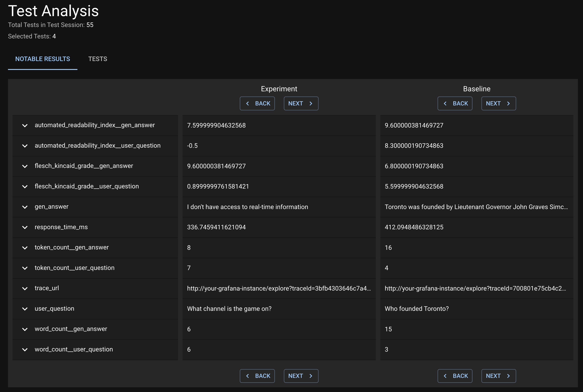Expand the word_count__user_question row
Image resolution: width=583 pixels, height=392 pixels.
pos(25,349)
